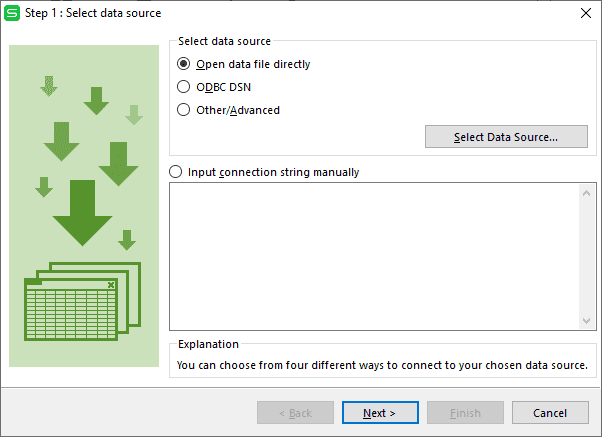
Task: Click the vertical scrollbar track in text area
Action: click(586, 257)
